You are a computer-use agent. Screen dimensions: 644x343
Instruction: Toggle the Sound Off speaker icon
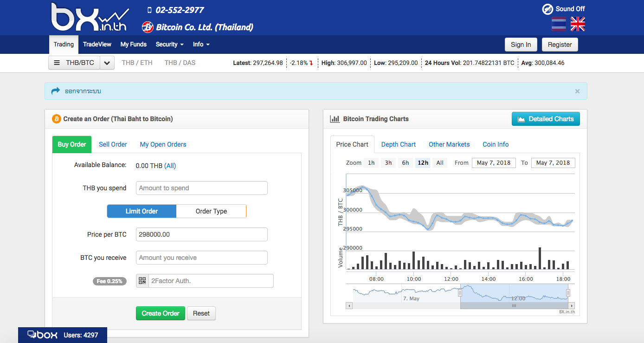point(547,9)
